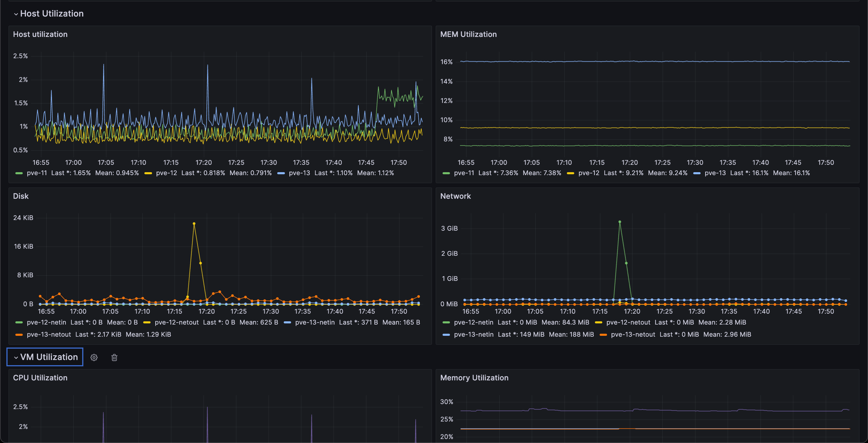Screen dimensions: 868x443
Task: Toggle pve-13 series in MEM Utilization legend
Action: click(715, 173)
